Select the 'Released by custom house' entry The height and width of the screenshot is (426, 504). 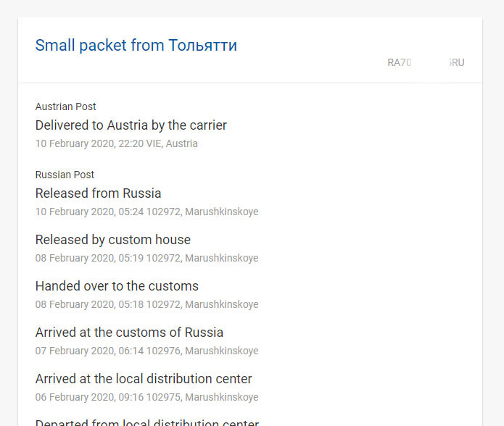pos(113,240)
